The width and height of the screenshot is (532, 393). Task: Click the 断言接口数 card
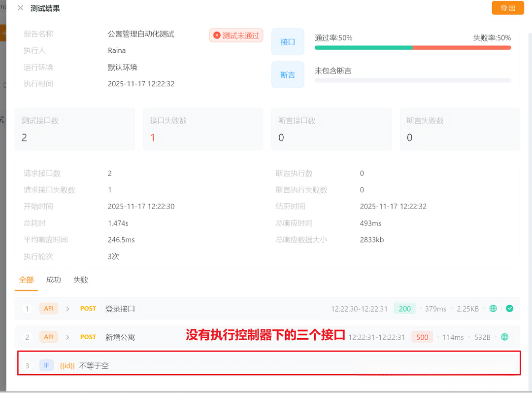332,129
